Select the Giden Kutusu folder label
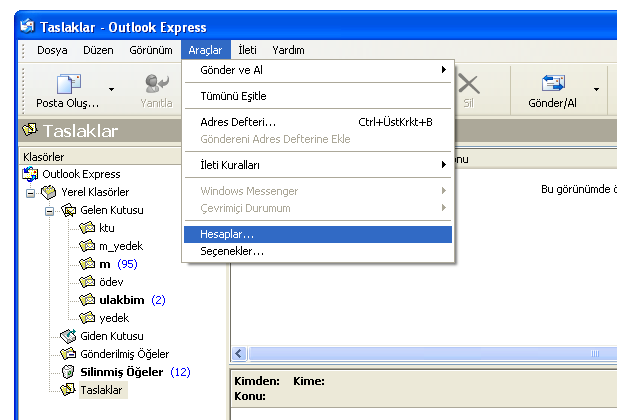Image resolution: width=617 pixels, height=420 pixels. [112, 336]
